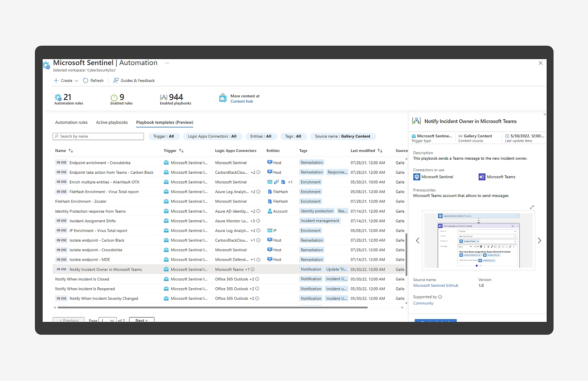Open the Trigger filter dropdown
This screenshot has height=381, width=588.
(x=164, y=137)
